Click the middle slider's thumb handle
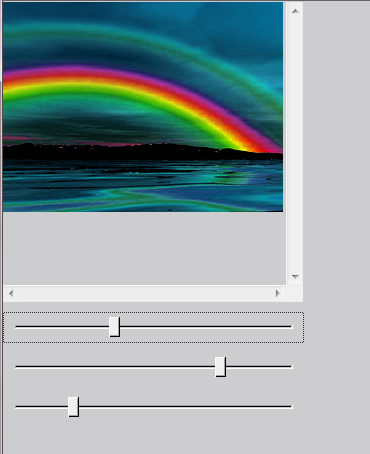Image resolution: width=370 pixels, height=454 pixels. tap(221, 367)
